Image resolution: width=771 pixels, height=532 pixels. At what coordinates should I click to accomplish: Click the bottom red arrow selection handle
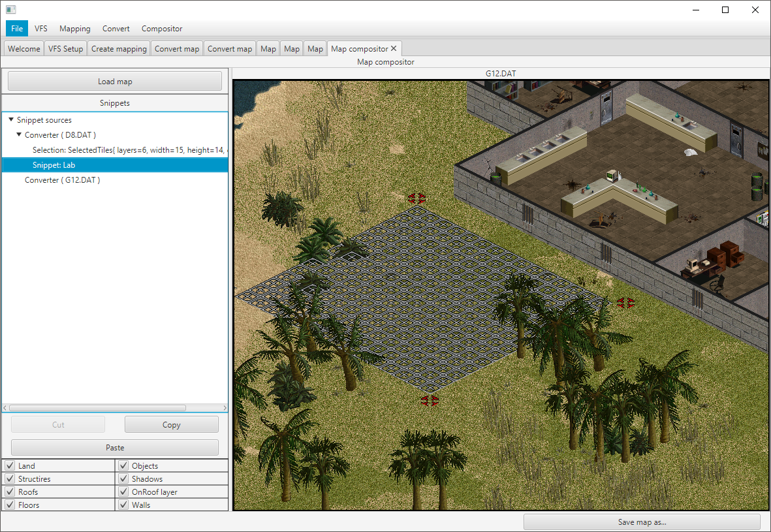click(x=430, y=400)
